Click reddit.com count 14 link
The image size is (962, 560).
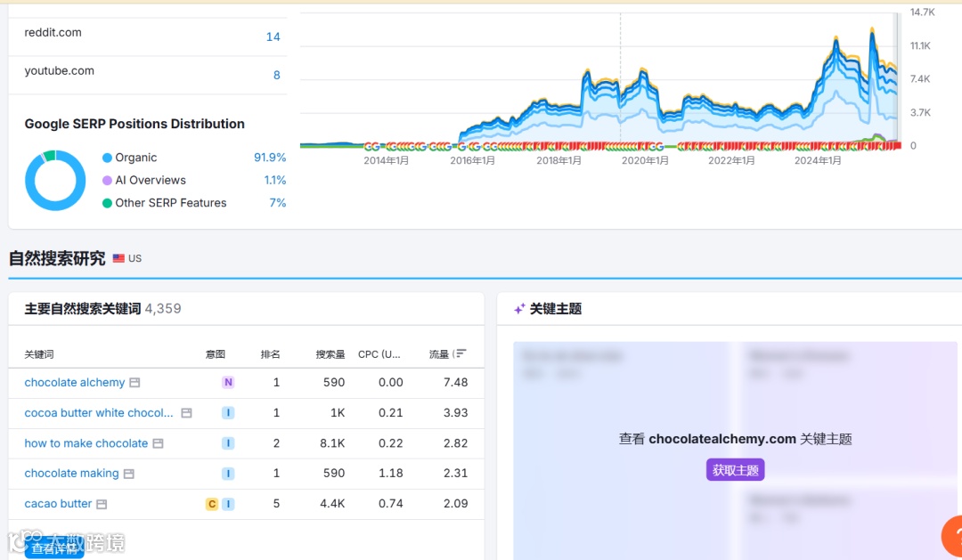(x=273, y=37)
